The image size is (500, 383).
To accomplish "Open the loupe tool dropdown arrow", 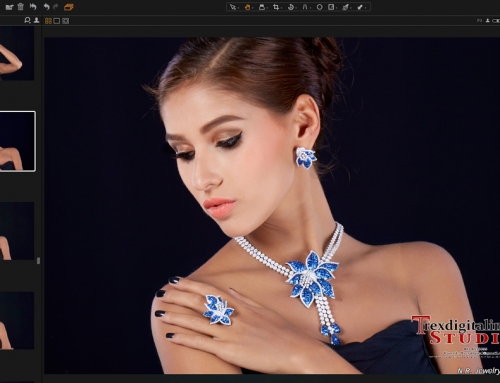I will click(267, 8).
